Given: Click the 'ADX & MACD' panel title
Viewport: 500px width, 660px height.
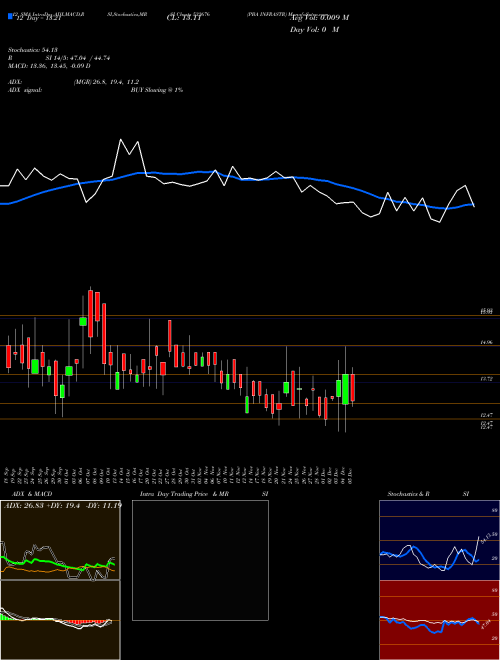Looking at the screenshot, I should pyautogui.click(x=32, y=494).
